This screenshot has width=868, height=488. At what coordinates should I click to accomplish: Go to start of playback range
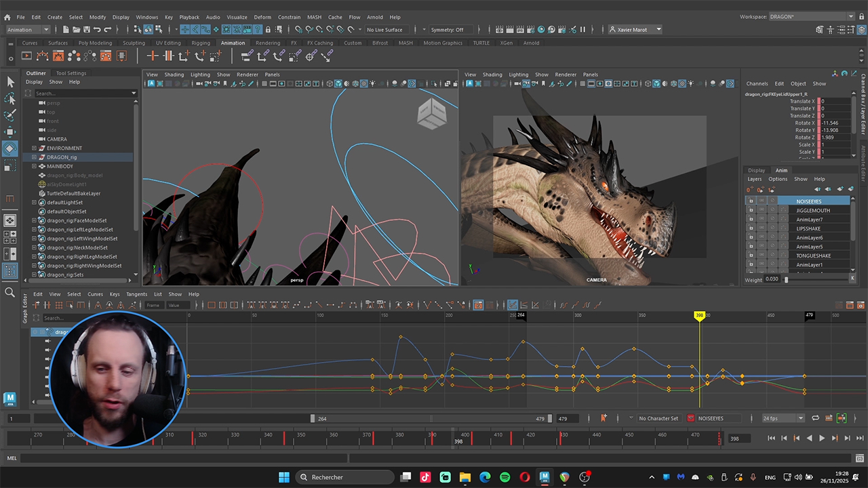point(771,439)
